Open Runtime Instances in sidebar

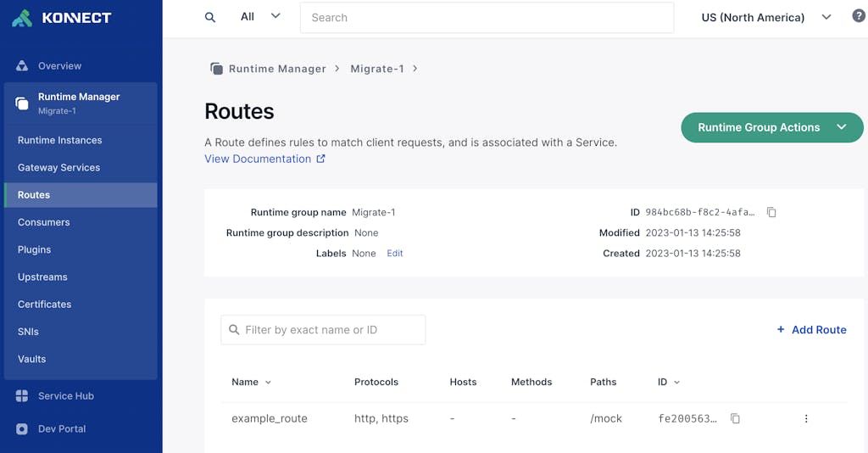(x=59, y=141)
